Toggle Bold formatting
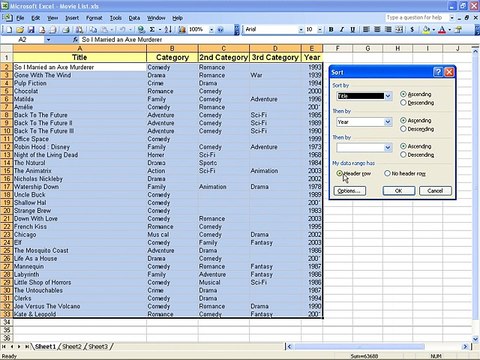This screenshot has height=360, width=480. 331,30
